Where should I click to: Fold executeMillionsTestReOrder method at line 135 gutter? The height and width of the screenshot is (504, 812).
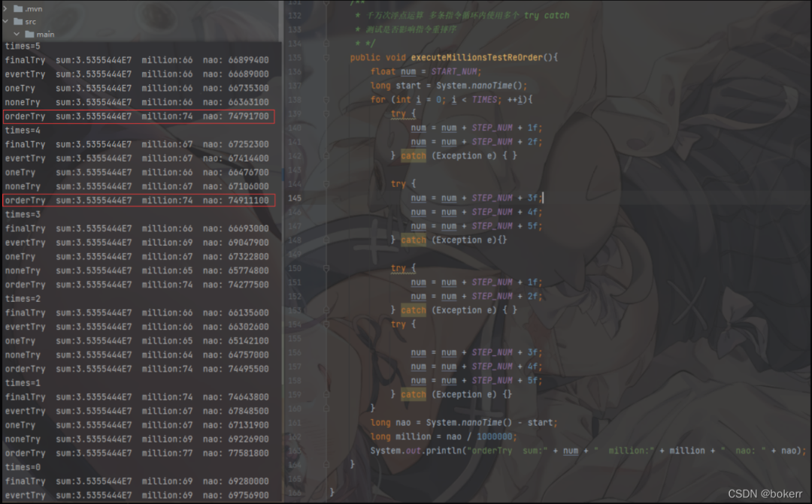(326, 57)
